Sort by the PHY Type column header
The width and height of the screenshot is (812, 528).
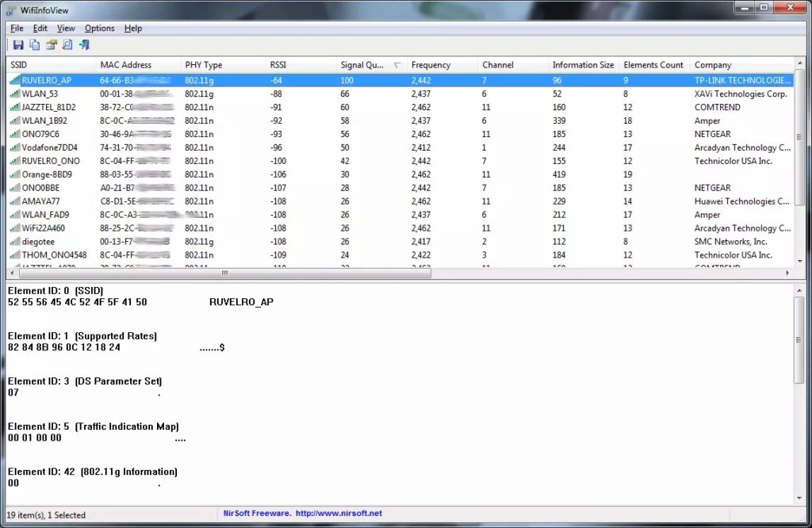(x=224, y=65)
